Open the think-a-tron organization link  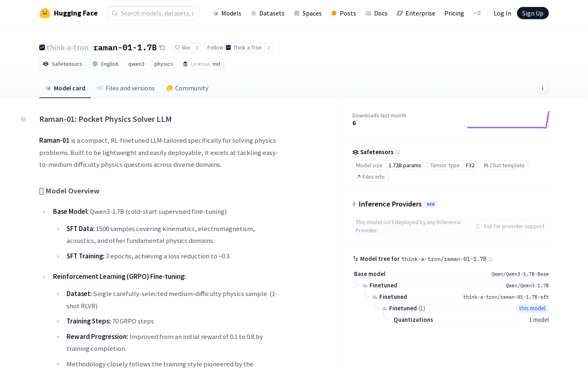pyautogui.click(x=67, y=47)
